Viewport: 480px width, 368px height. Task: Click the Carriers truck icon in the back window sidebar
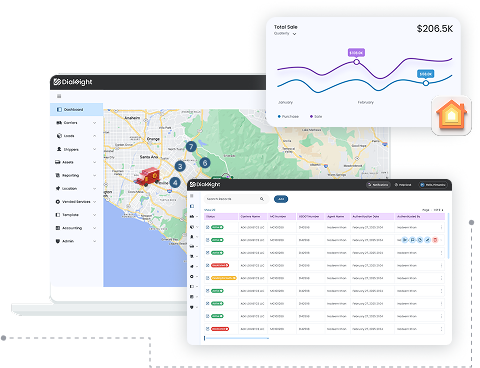click(59, 123)
